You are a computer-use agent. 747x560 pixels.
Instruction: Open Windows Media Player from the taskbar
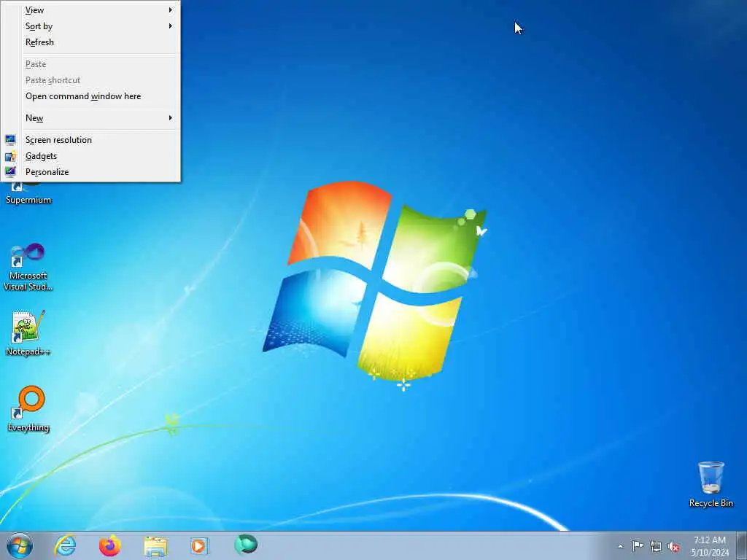[199, 545]
